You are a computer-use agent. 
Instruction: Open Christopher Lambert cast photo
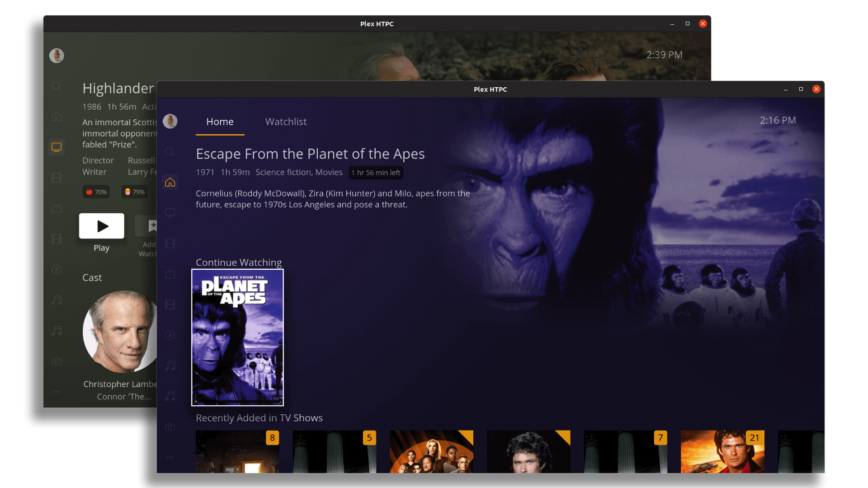(x=120, y=332)
